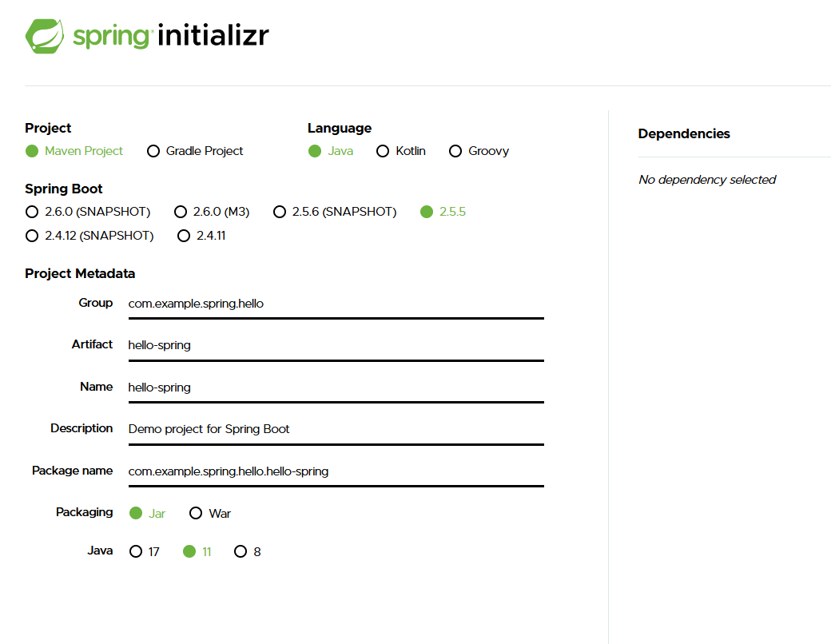Edit the Group field com.example.spring.hello
This screenshot has height=644, width=831.
336,304
